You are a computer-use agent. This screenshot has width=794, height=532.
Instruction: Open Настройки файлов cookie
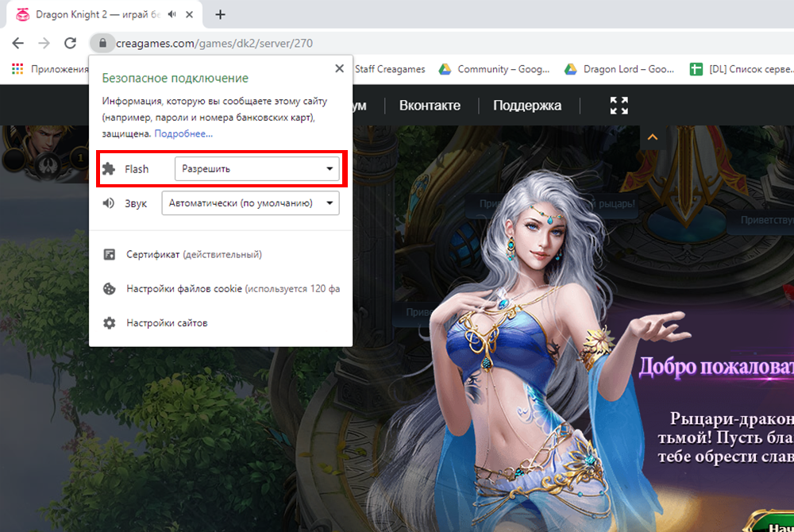click(222, 289)
